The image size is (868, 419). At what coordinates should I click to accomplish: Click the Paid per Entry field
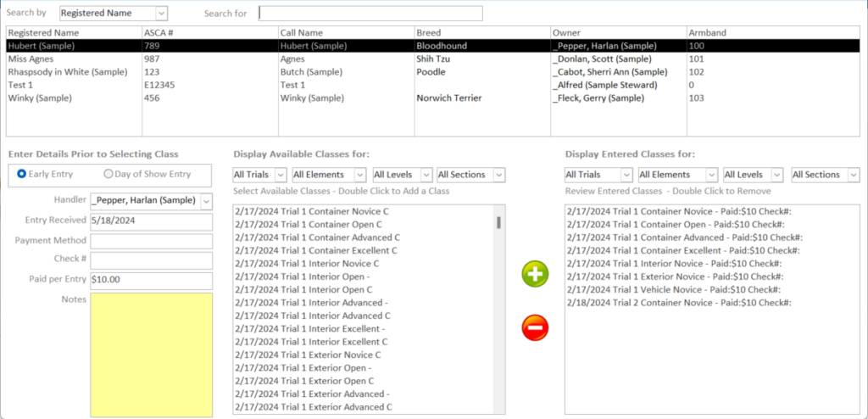pyautogui.click(x=151, y=281)
